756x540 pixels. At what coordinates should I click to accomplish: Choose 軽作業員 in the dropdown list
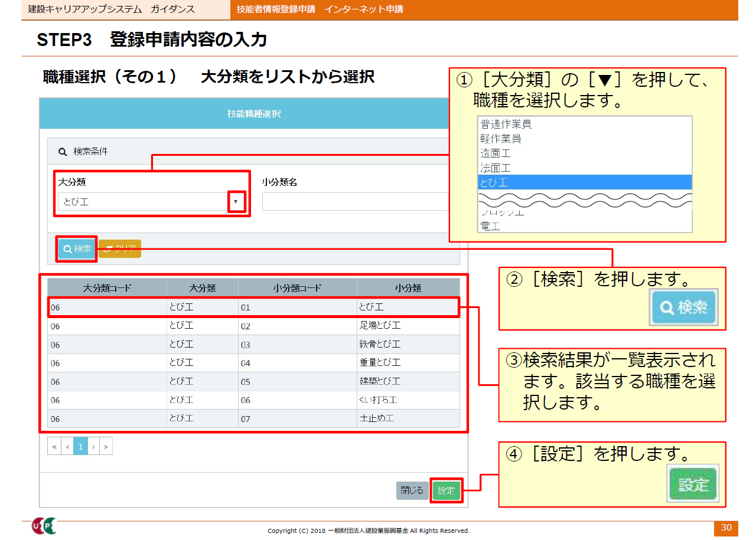pyautogui.click(x=585, y=139)
